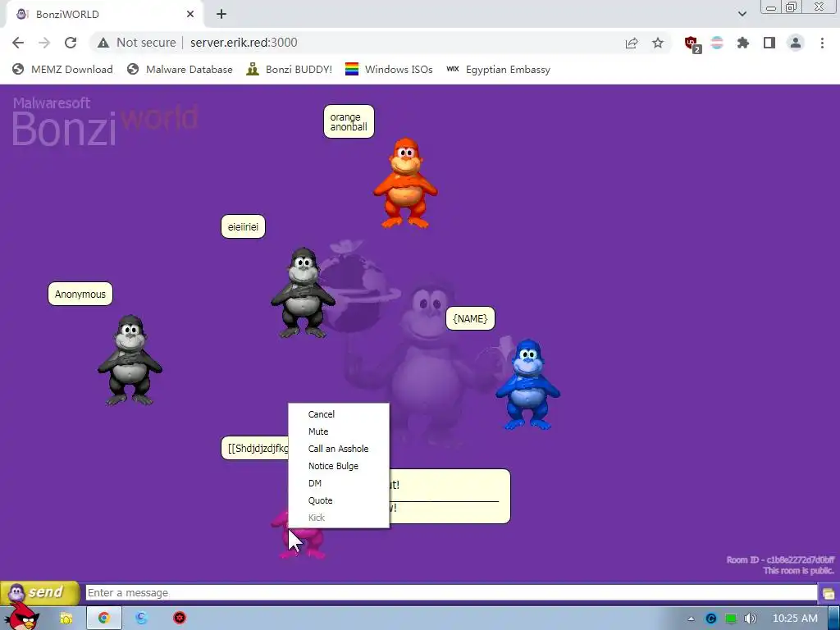Select the BonziWORLD tab
Image resolution: width=840 pixels, height=630 pixels.
click(x=102, y=15)
